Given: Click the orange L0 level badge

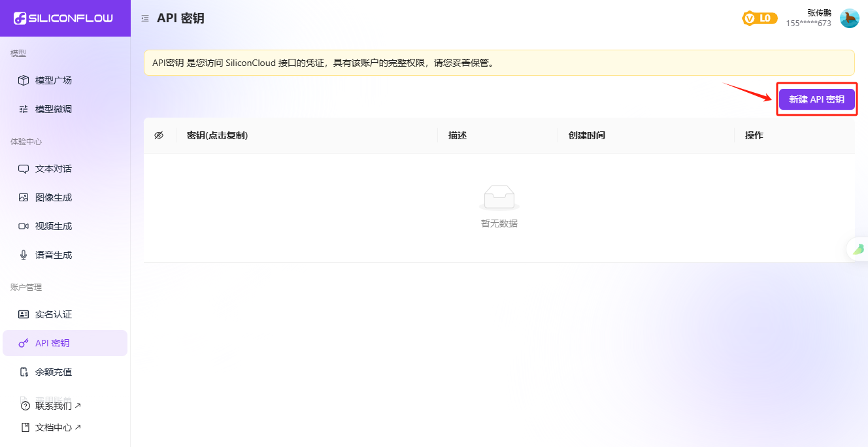Looking at the screenshot, I should 759,18.
